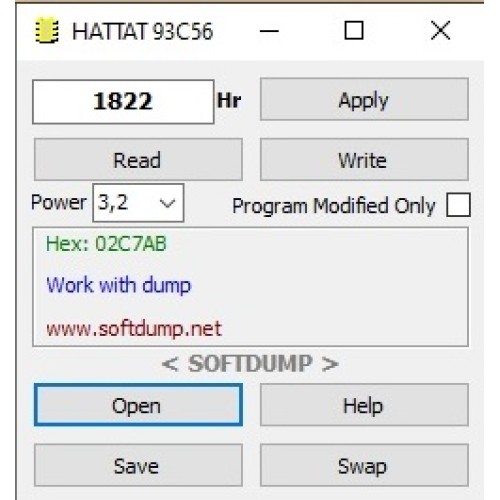Click the HATTAT 93C56 window title
Image resolution: width=500 pixels, height=500 pixels.
click(142, 32)
